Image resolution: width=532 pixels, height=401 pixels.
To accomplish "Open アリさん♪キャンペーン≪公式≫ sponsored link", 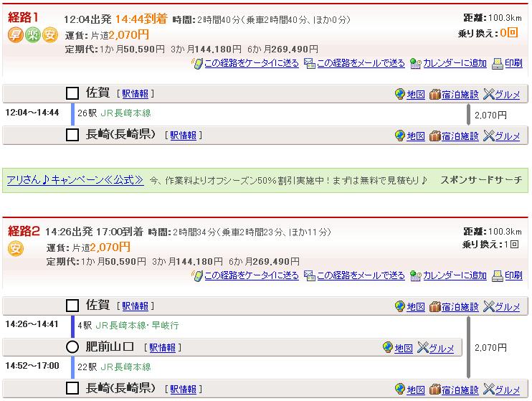I will pyautogui.click(x=75, y=179).
